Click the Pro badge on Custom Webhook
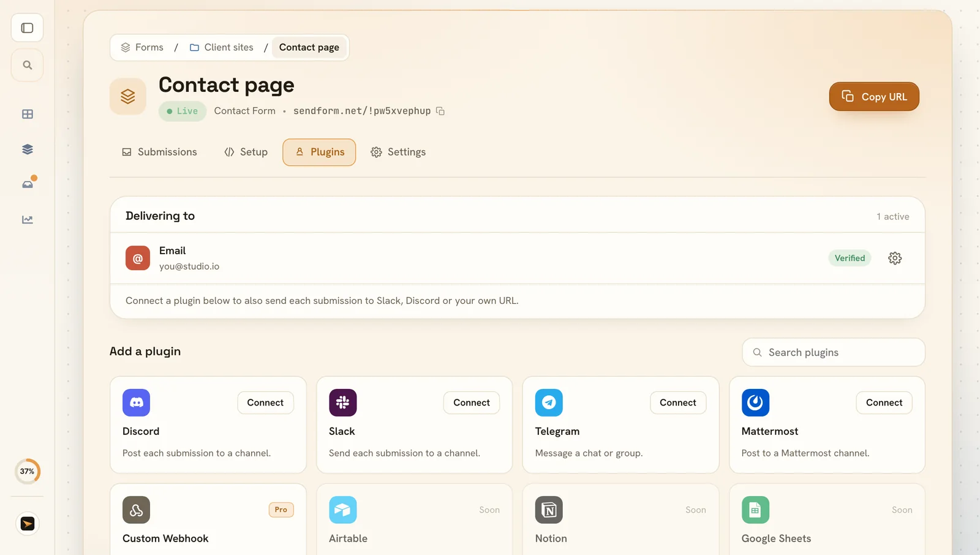Image resolution: width=980 pixels, height=555 pixels. tap(281, 510)
